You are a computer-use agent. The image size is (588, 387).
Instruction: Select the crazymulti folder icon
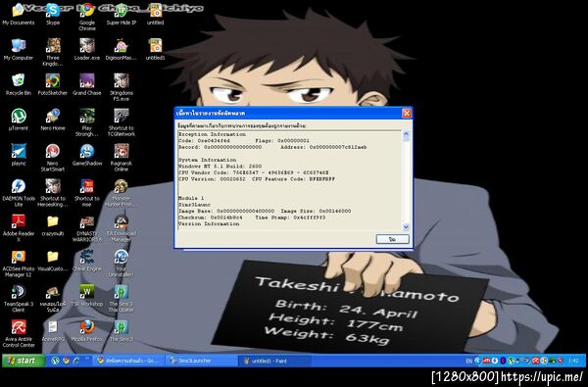point(53,225)
